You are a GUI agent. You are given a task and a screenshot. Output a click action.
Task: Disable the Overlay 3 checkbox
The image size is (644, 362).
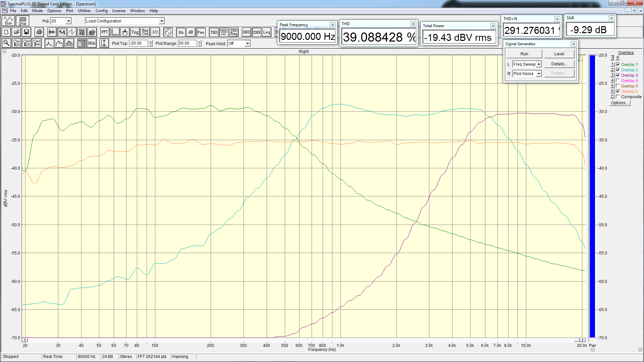pyautogui.click(x=618, y=75)
